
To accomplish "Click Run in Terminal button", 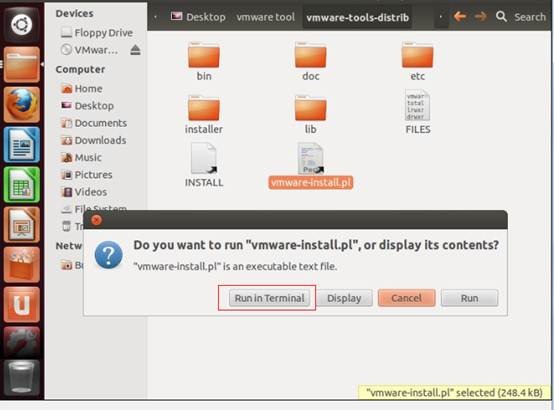I will (x=270, y=298).
